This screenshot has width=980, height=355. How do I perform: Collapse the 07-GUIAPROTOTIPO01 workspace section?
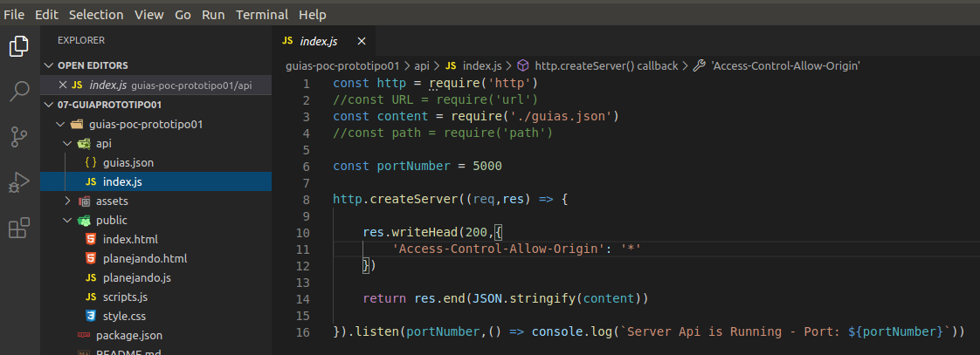pos(50,105)
